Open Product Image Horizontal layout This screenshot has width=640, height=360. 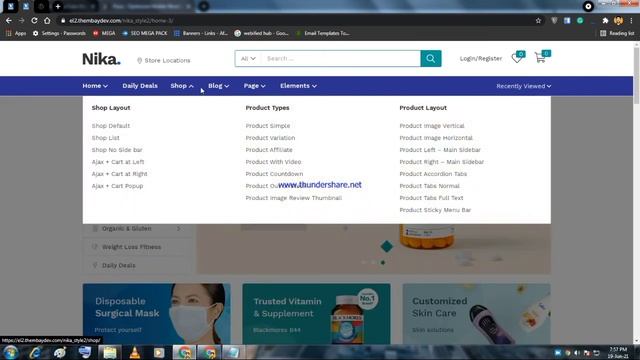tap(436, 138)
